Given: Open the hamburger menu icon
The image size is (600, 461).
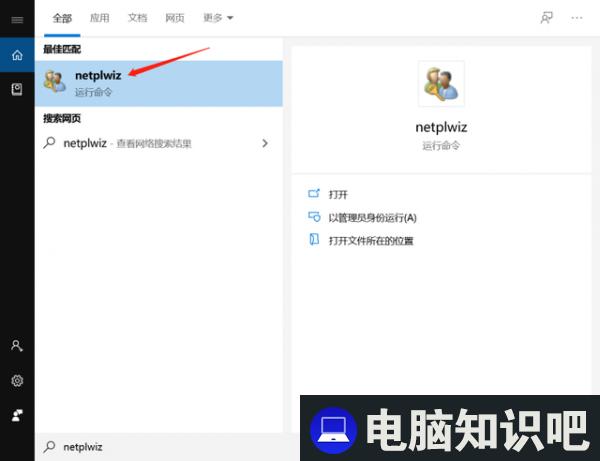Looking at the screenshot, I should point(17,20).
